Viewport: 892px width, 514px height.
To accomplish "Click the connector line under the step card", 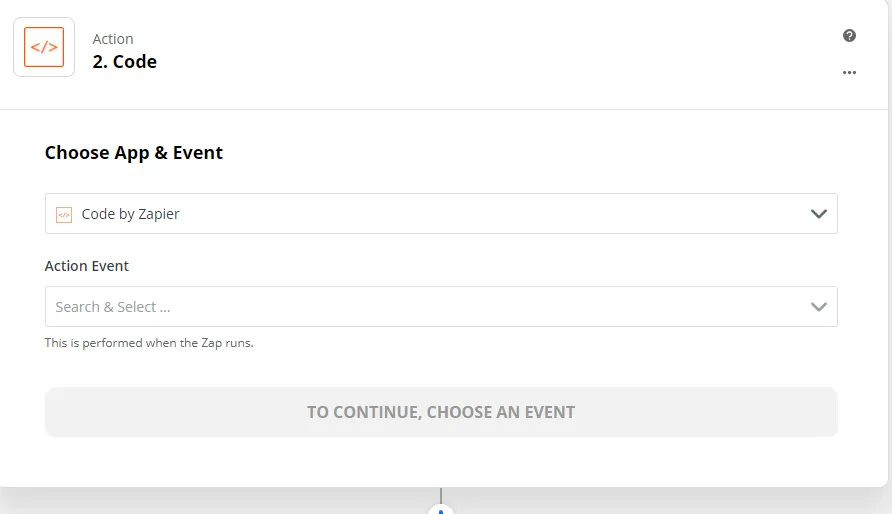I will tap(441, 495).
